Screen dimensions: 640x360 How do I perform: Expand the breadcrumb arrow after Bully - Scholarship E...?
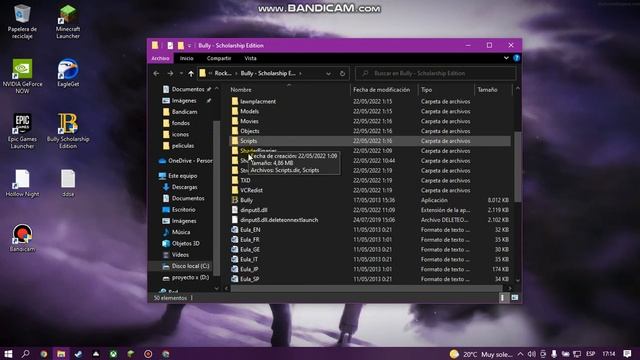click(x=300, y=73)
